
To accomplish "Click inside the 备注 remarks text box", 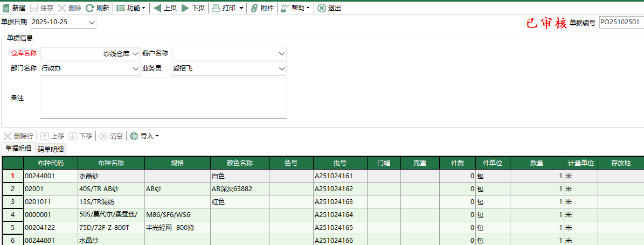I will pyautogui.click(x=163, y=97).
